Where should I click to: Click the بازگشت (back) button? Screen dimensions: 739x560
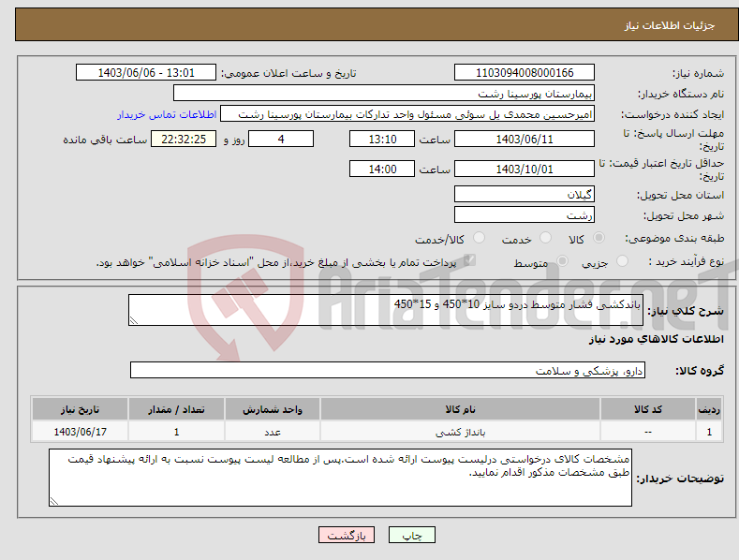347,535
